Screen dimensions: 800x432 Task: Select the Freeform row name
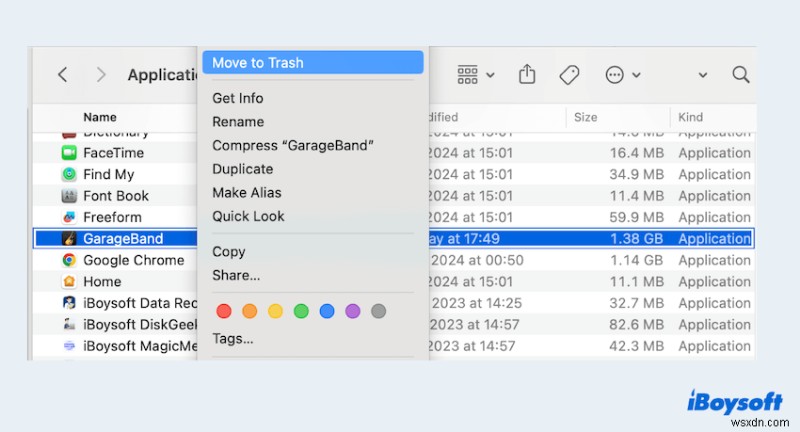tap(112, 217)
